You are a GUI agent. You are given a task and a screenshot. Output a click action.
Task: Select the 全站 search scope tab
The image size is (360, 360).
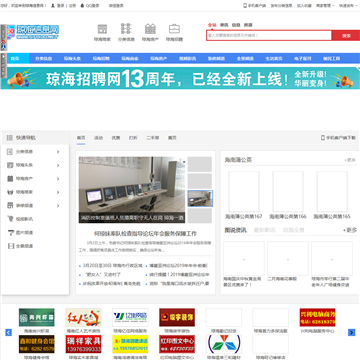pos(212,25)
